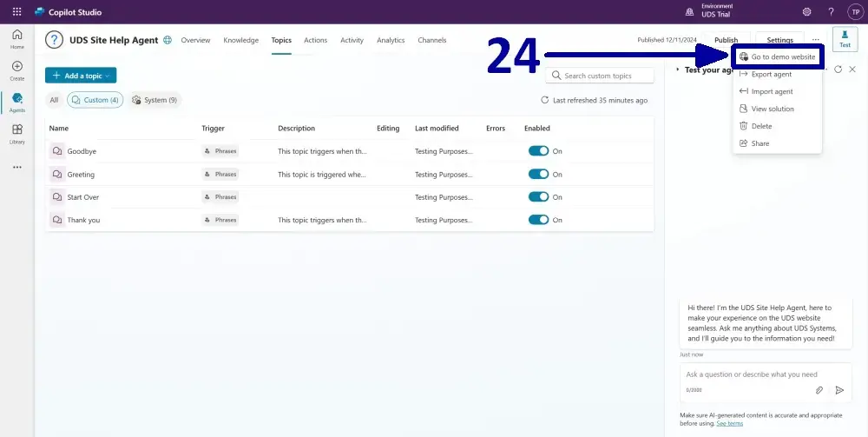Toggle off the Start Over topic
868x437 pixels.
coord(538,196)
